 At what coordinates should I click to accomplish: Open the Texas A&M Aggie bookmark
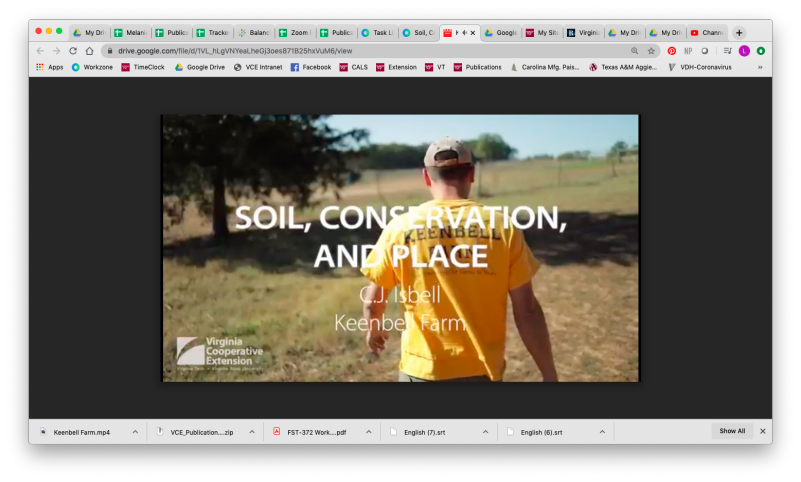(623, 67)
